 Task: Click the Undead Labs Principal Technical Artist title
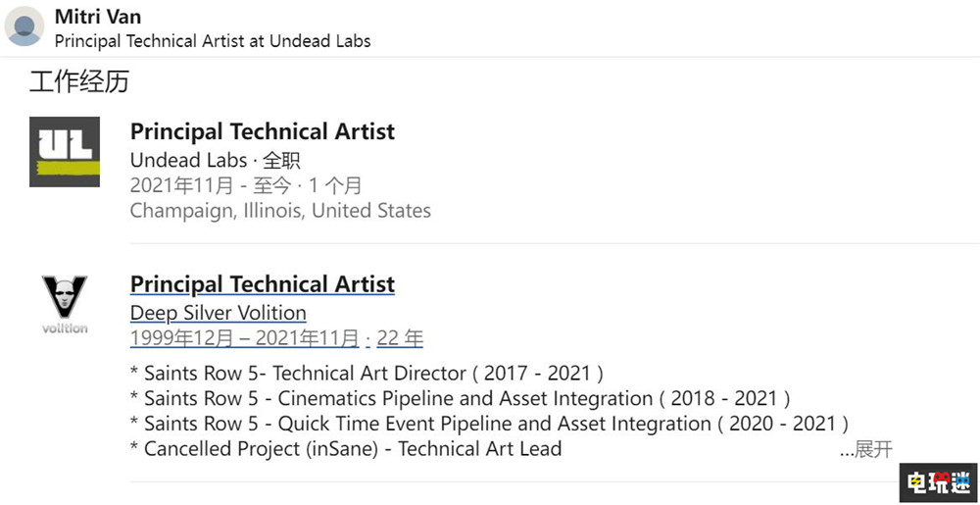click(262, 131)
